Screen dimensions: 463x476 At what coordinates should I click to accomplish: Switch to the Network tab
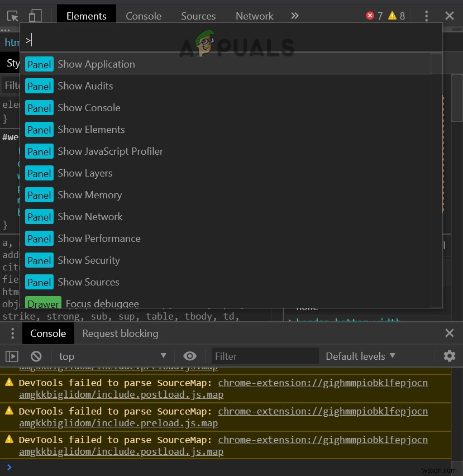click(x=254, y=16)
